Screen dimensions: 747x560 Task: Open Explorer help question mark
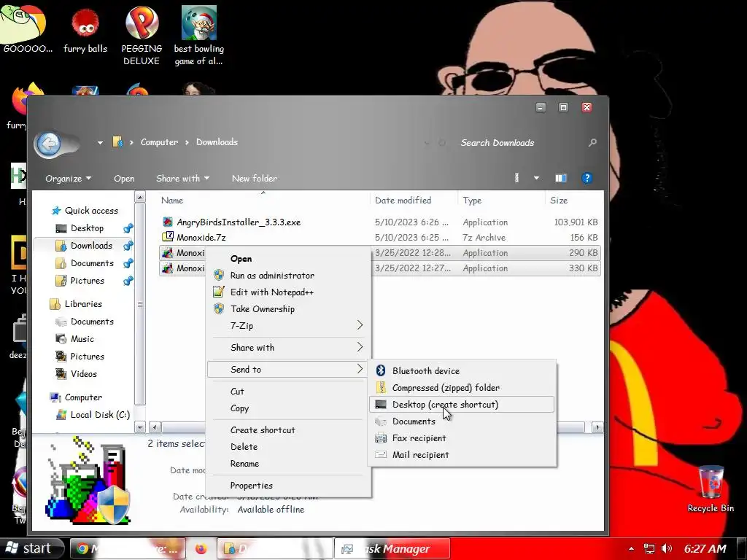click(x=587, y=178)
